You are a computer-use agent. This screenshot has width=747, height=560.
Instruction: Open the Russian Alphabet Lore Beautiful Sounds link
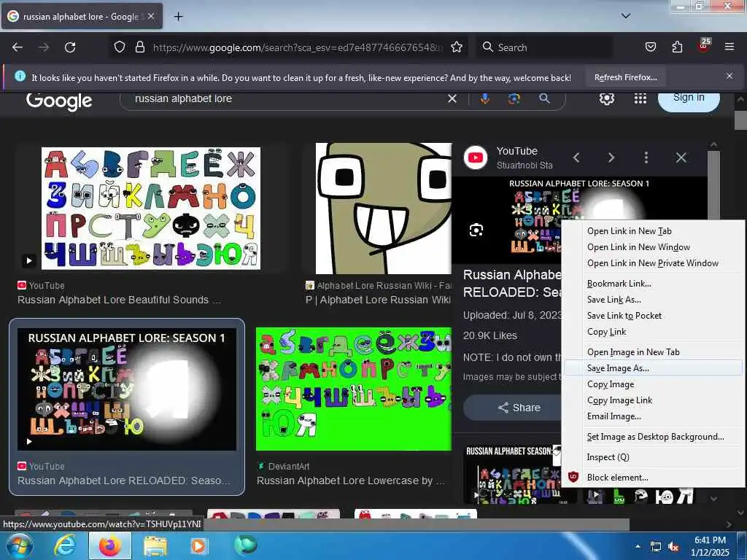pyautogui.click(x=119, y=300)
